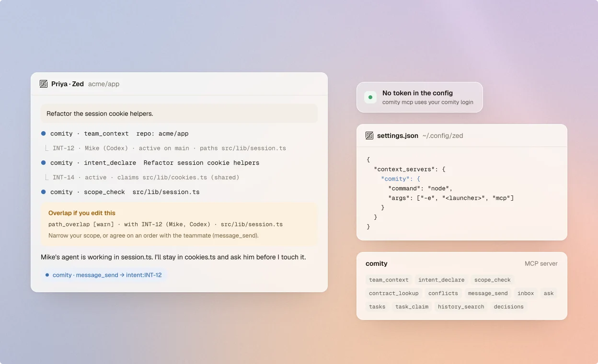Image resolution: width=598 pixels, height=364 pixels.
Task: Select the history_search chip
Action: point(461,307)
